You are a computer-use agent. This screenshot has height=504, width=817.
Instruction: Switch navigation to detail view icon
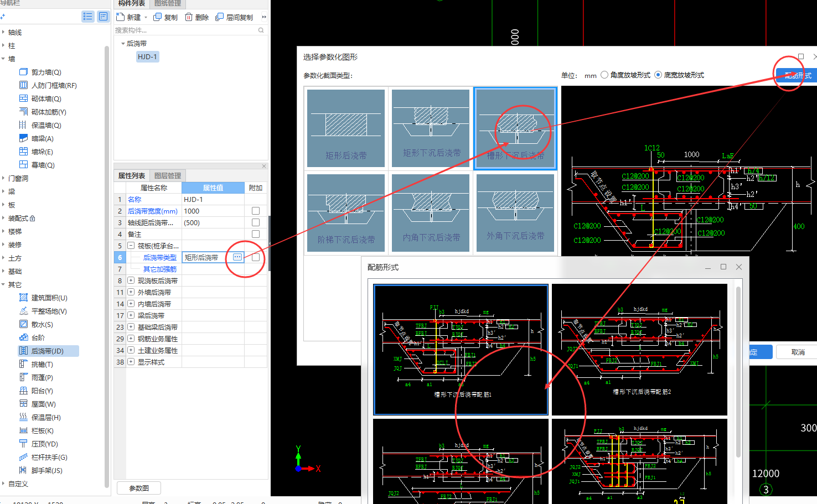click(103, 17)
